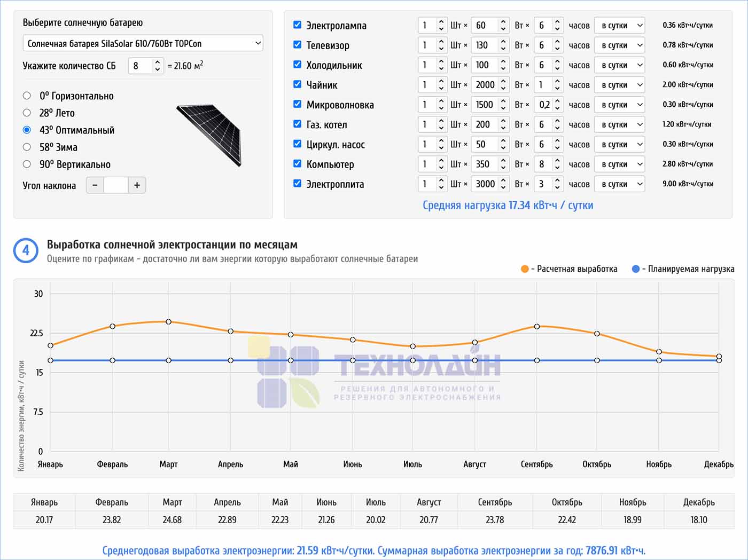Expand the Компьютер в сутки dropdown
This screenshot has height=560, width=748.
(x=620, y=164)
